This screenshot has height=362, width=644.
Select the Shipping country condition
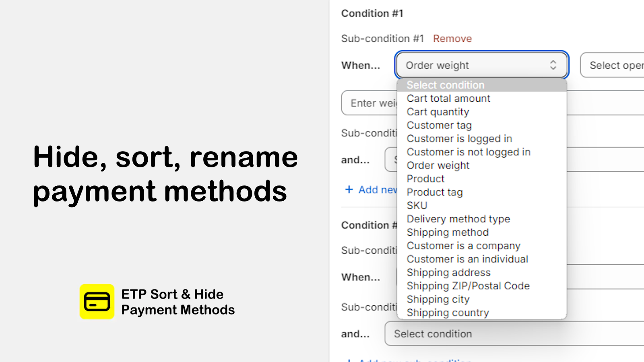click(x=448, y=313)
